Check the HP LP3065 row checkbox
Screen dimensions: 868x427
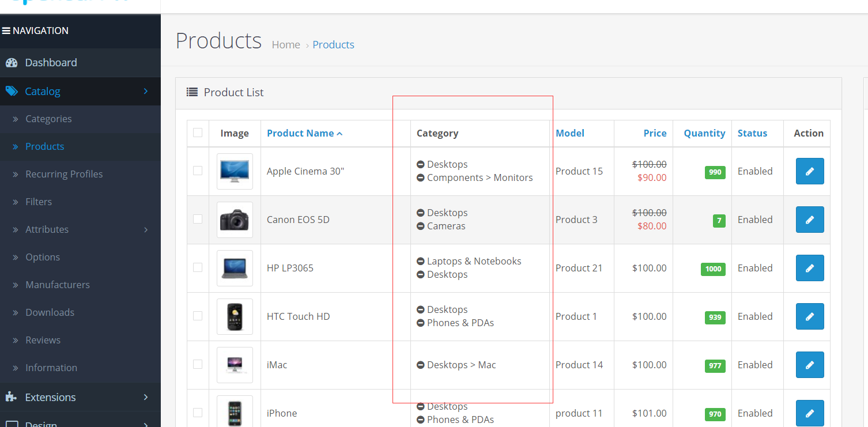[198, 267]
